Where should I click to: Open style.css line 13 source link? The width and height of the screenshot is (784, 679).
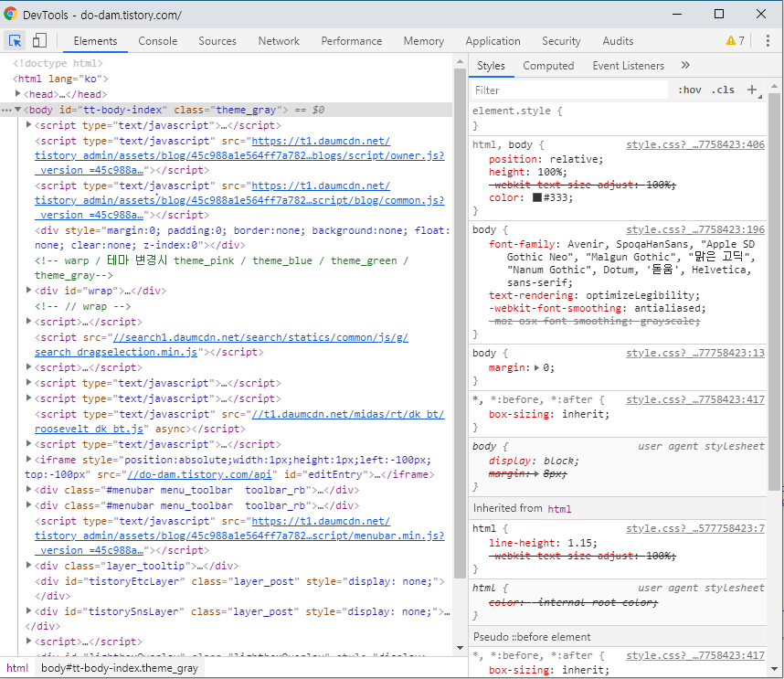coord(695,353)
